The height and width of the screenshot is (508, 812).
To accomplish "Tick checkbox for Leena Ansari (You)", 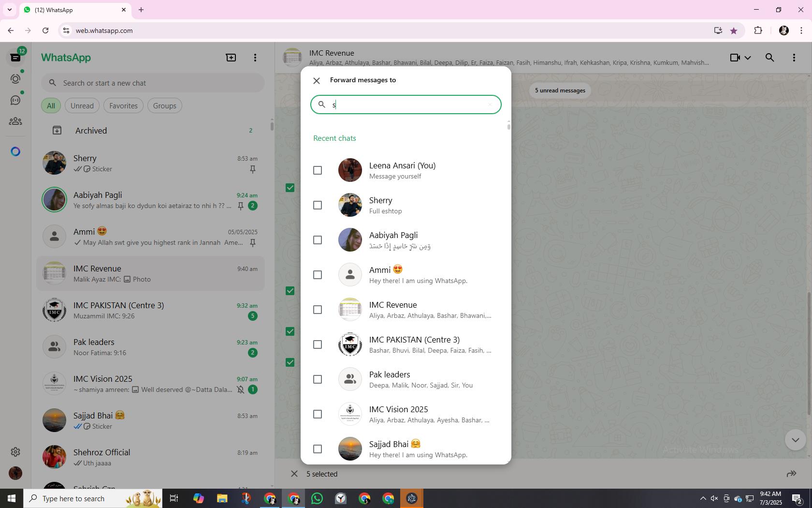I will tap(318, 170).
